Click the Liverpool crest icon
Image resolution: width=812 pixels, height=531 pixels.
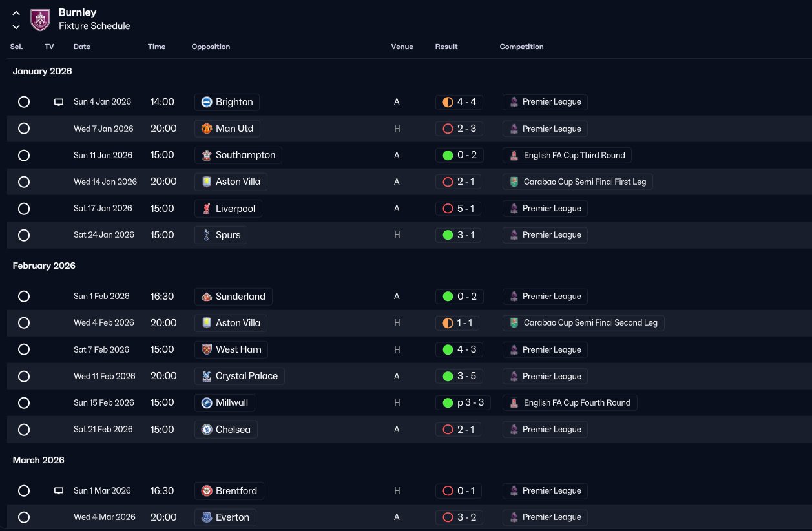[x=207, y=209]
